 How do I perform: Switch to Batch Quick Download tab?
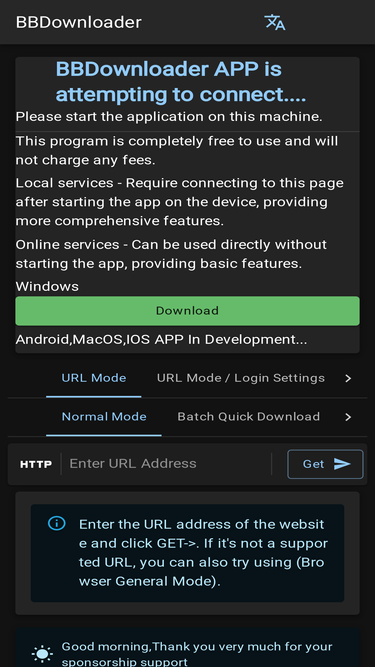point(249,417)
